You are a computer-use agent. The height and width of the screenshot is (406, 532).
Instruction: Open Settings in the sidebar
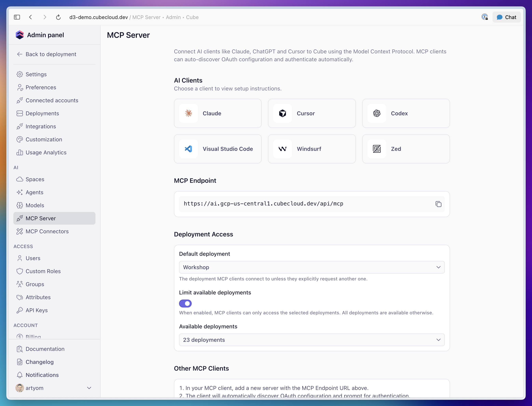[54, 74]
